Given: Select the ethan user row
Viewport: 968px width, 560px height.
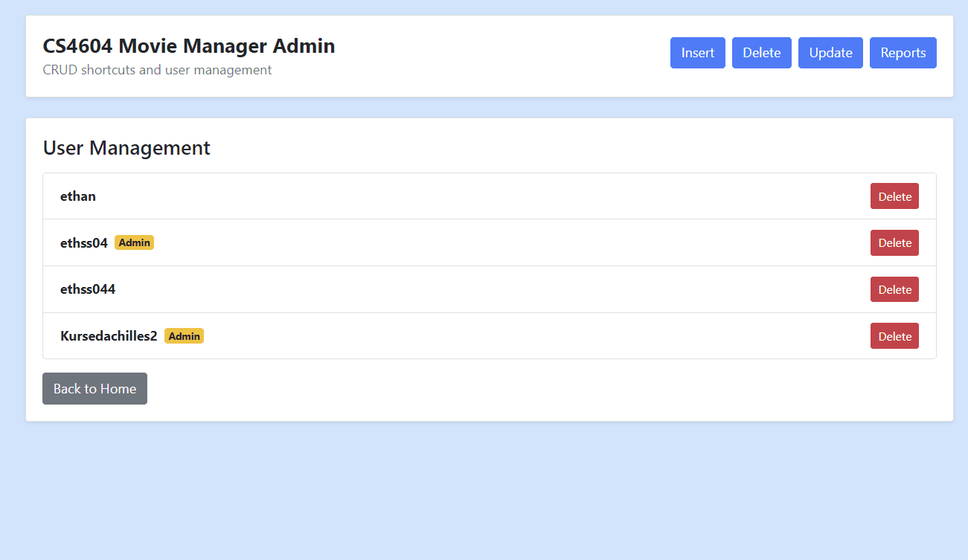Looking at the screenshot, I should [446, 196].
